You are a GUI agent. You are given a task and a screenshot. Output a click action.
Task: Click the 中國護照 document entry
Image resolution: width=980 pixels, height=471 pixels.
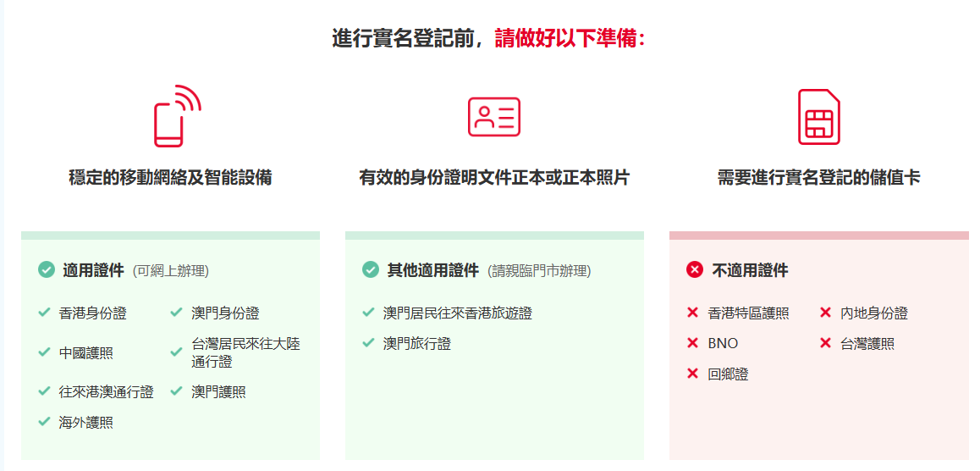[x=85, y=352]
